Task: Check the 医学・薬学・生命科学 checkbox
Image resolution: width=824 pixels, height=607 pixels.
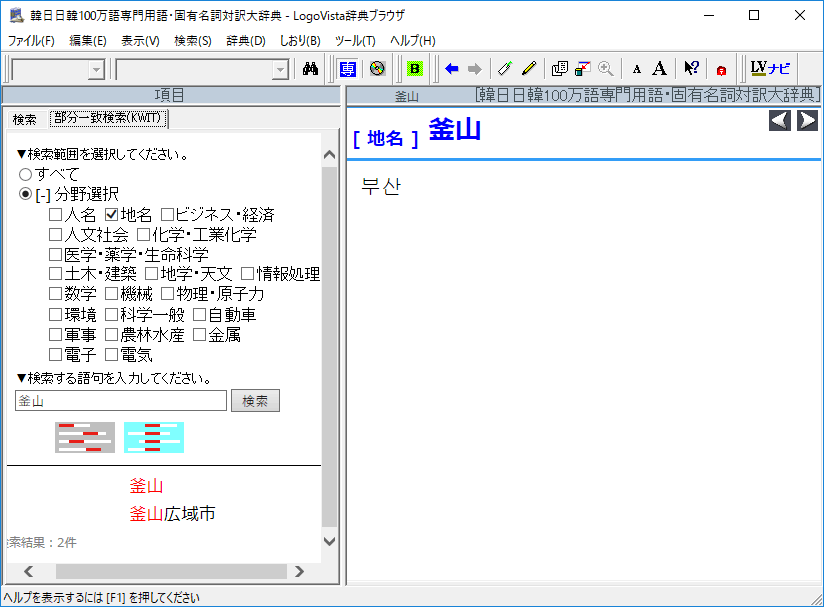Action: tap(55, 254)
